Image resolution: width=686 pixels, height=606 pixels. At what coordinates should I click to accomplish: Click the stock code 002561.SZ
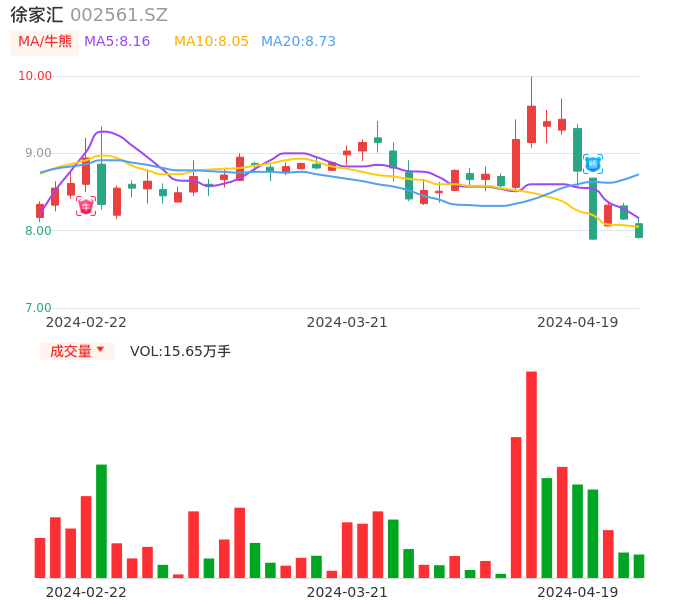click(x=119, y=15)
